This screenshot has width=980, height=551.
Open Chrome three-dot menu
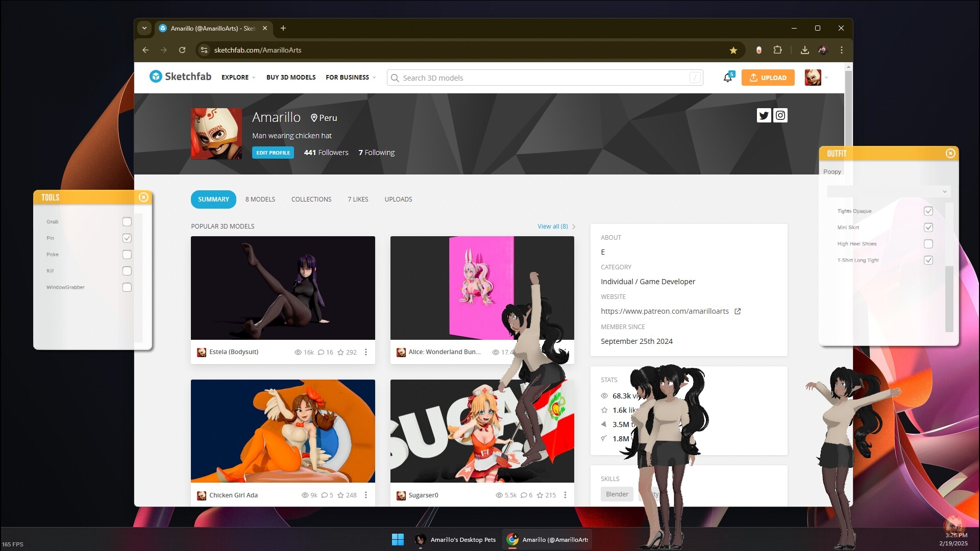(842, 50)
